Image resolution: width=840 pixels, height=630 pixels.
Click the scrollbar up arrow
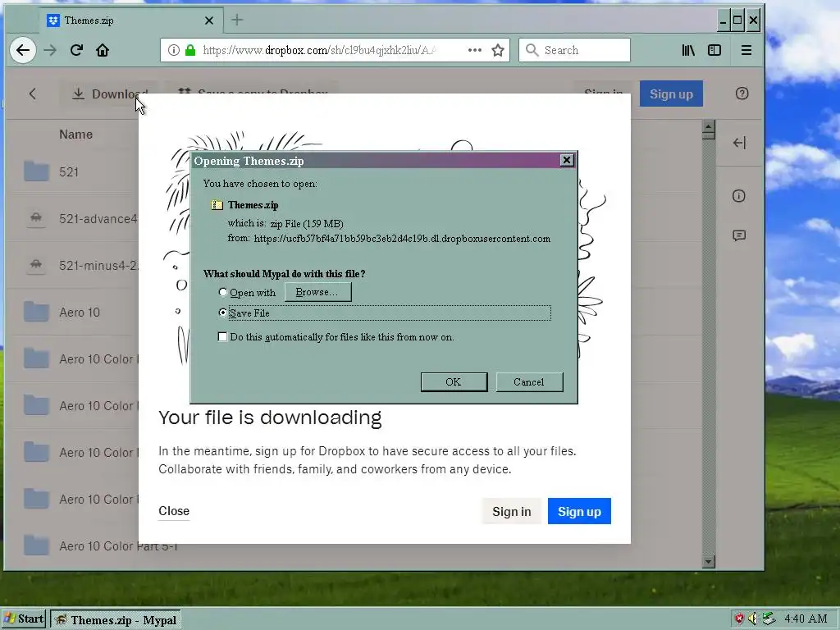(709, 127)
